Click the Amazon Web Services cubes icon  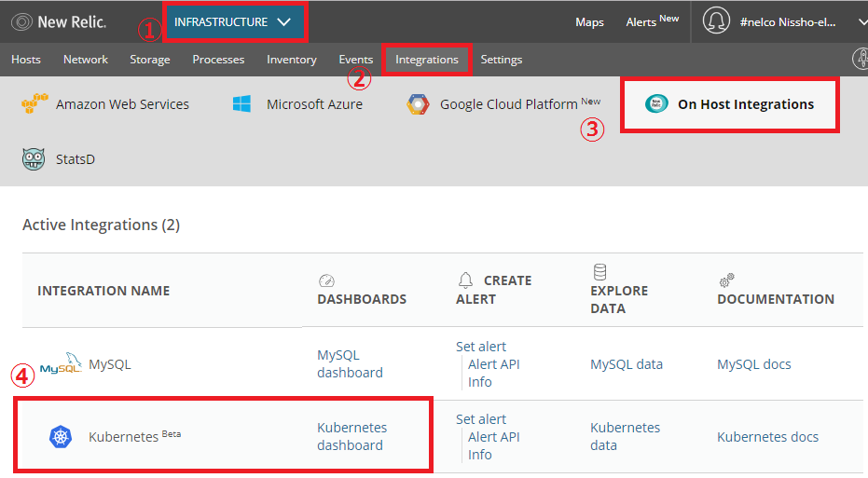[x=34, y=103]
